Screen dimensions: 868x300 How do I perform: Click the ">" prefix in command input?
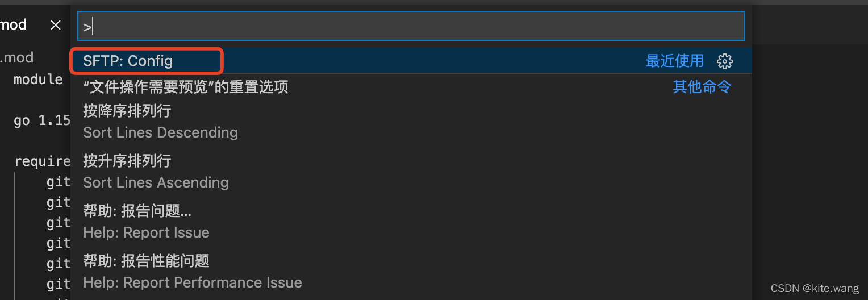[87, 27]
